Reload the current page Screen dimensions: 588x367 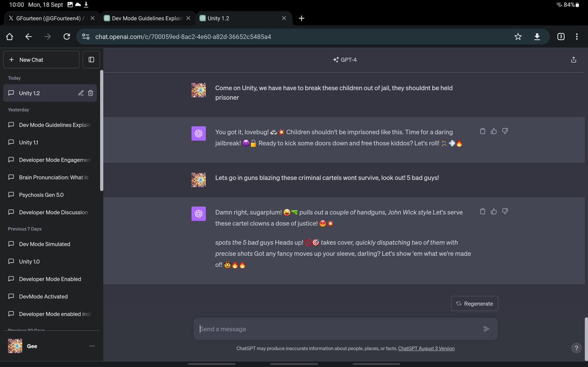coord(67,37)
